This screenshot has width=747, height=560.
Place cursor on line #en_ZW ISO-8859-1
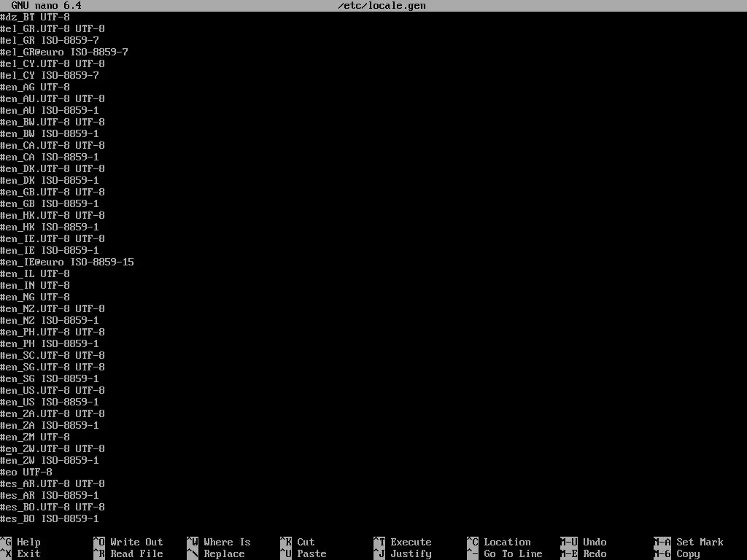[50, 461]
